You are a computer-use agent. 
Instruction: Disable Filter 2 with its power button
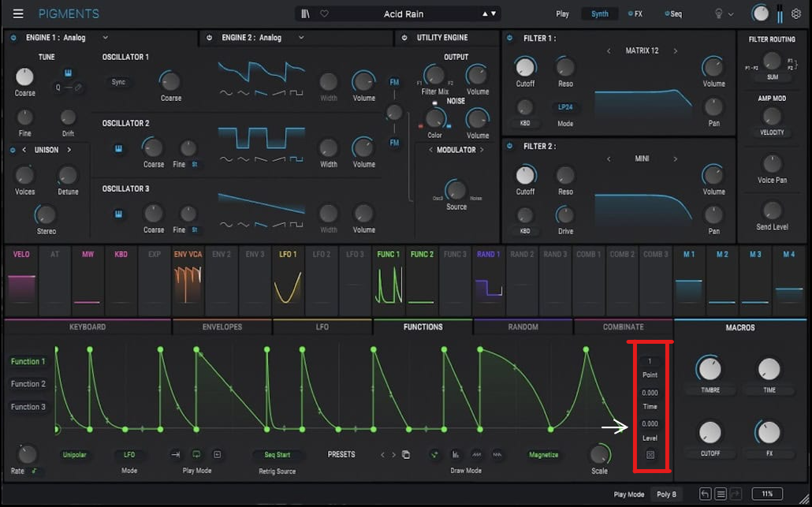(509, 146)
